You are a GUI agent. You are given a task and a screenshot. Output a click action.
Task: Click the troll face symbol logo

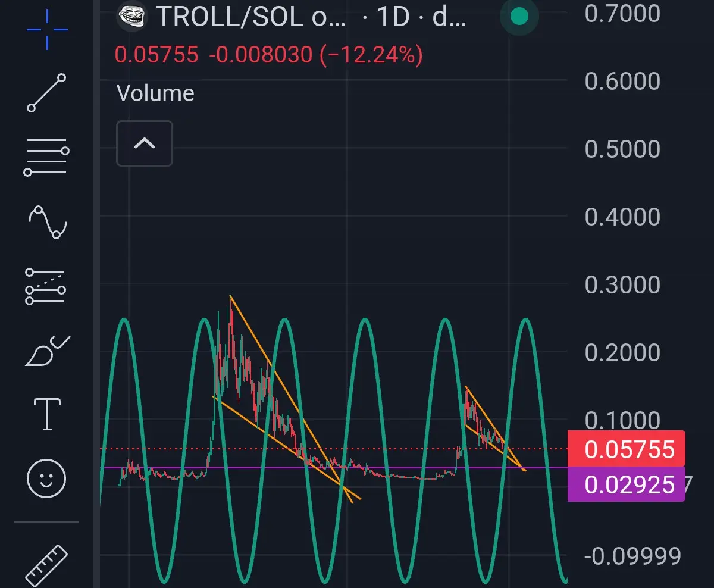coord(131,17)
